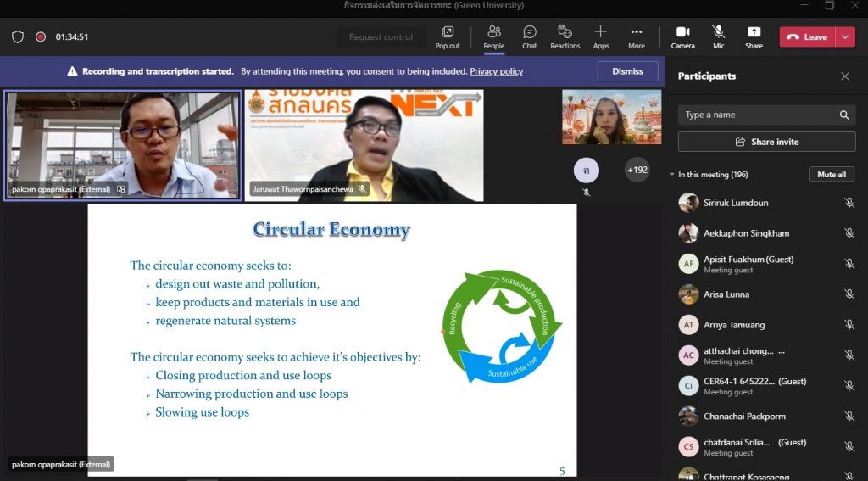Open the Reactions menu
Image resolution: width=868 pixels, height=481 pixels.
pos(565,36)
